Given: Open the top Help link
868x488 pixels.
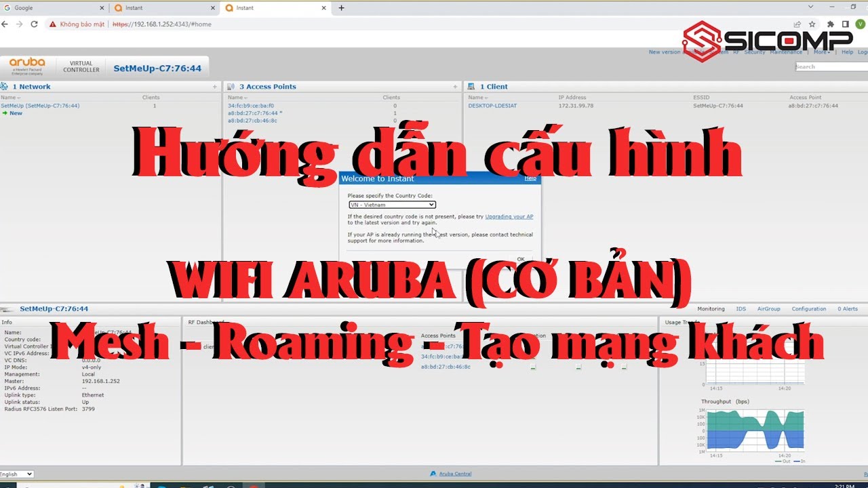Looking at the screenshot, I should coord(847,52).
